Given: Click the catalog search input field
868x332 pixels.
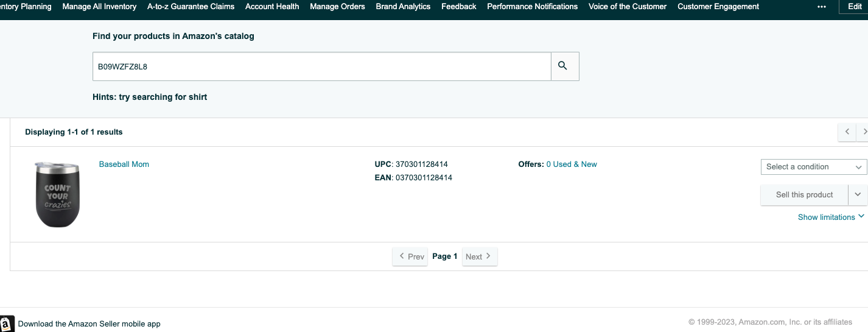Looking at the screenshot, I should (x=322, y=66).
